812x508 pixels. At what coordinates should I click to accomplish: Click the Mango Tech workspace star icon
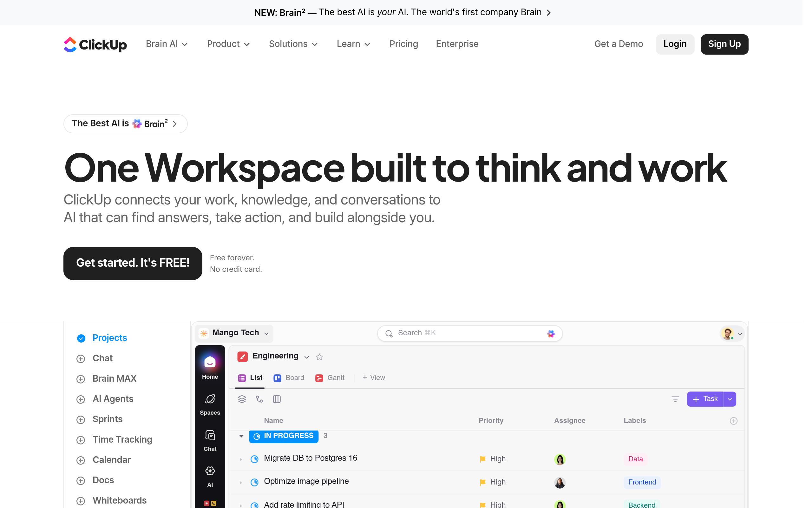point(204,333)
